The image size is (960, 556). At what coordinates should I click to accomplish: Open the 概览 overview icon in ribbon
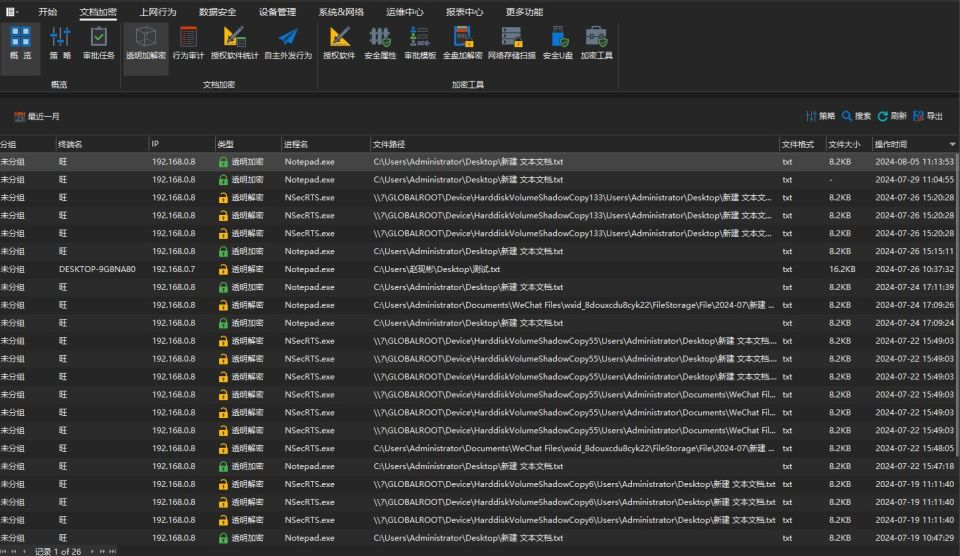pyautogui.click(x=20, y=37)
